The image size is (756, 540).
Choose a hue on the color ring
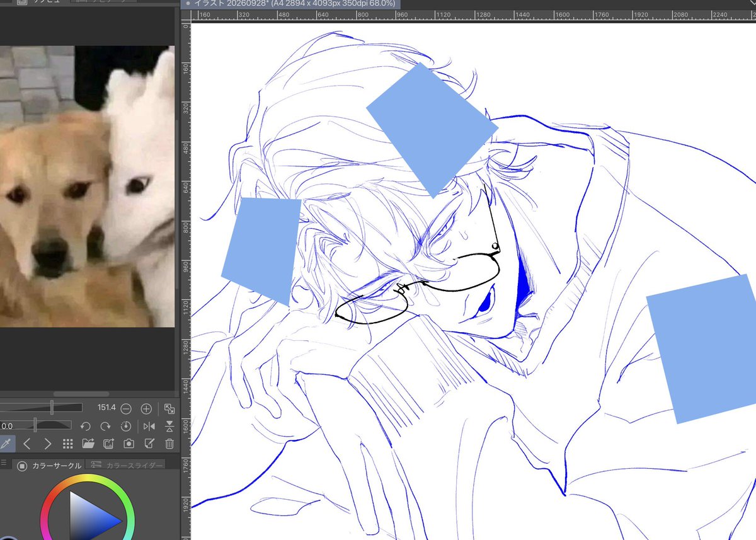(88, 480)
